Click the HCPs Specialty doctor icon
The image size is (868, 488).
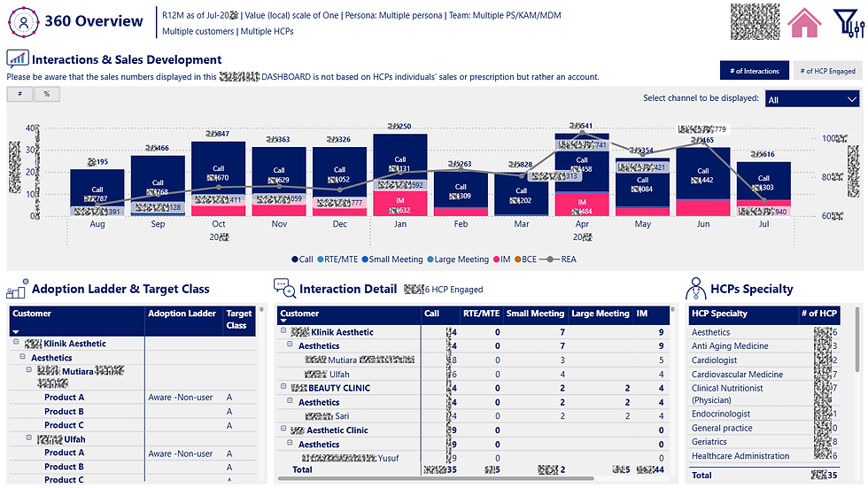coord(695,288)
